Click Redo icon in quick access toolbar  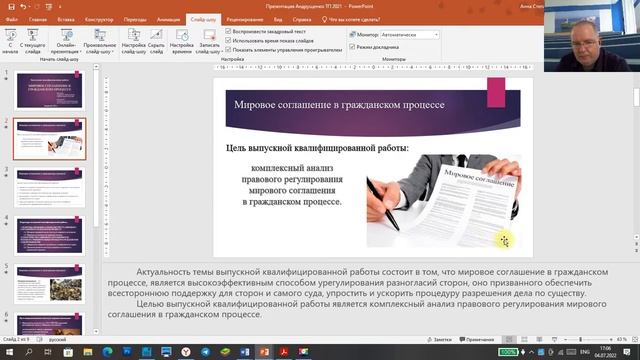(38, 7)
